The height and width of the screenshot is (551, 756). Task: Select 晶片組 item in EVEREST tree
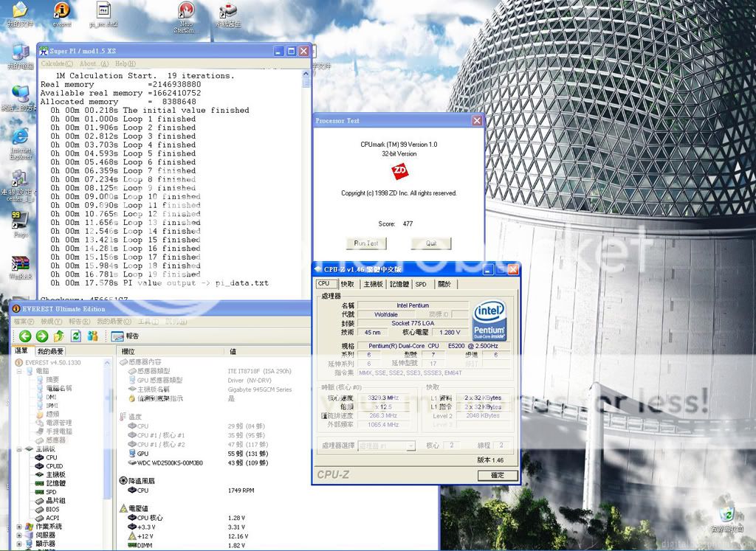pos(50,501)
